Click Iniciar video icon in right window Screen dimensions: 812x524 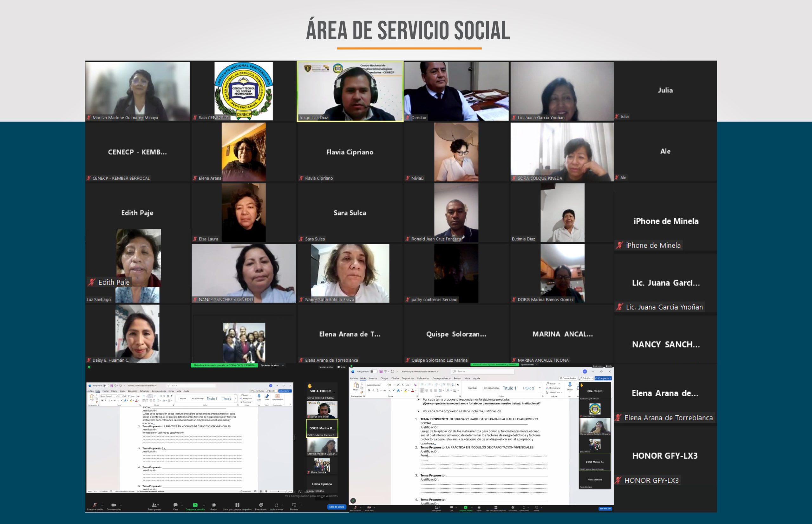tap(369, 508)
